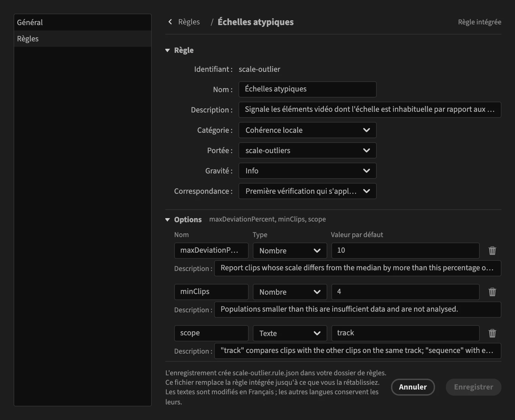Edit the default value track field
The height and width of the screenshot is (420, 515).
[405, 333]
